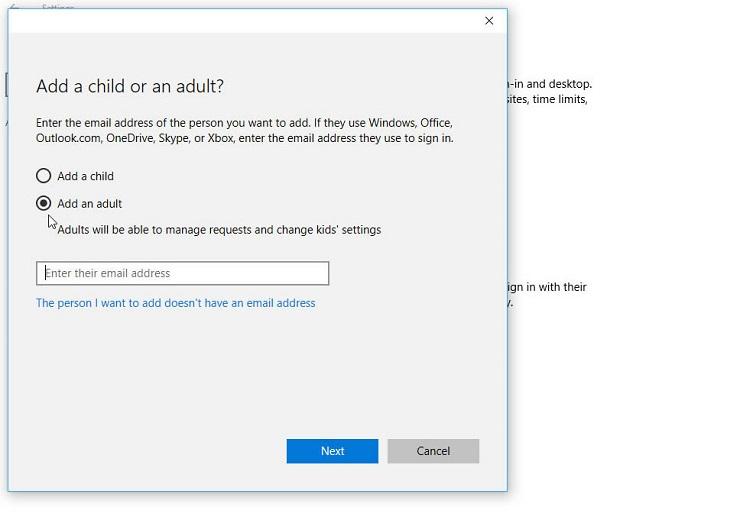The image size is (740, 523).
Task: Open "doesn't have an email address" link
Action: [x=176, y=303]
